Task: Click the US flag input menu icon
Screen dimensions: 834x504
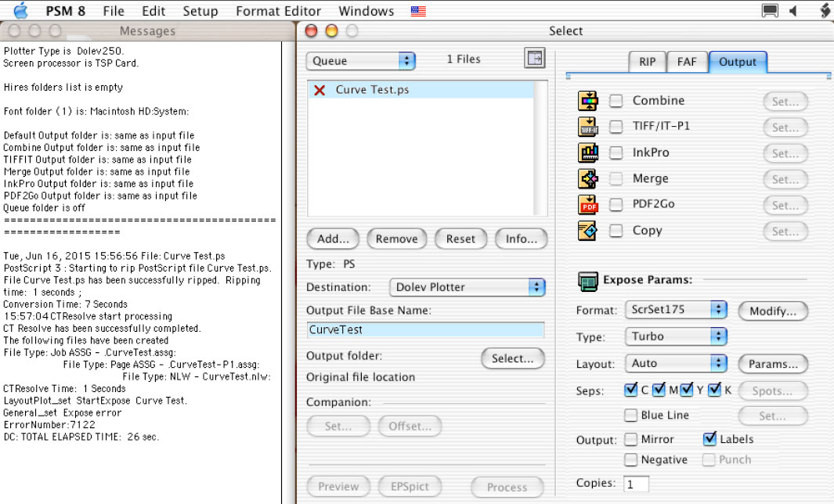Action: pyautogui.click(x=418, y=11)
